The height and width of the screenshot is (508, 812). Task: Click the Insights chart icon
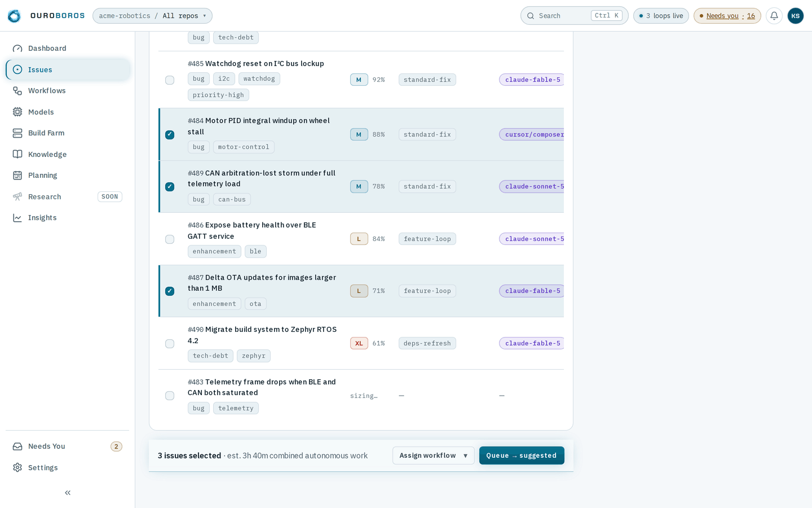point(17,218)
